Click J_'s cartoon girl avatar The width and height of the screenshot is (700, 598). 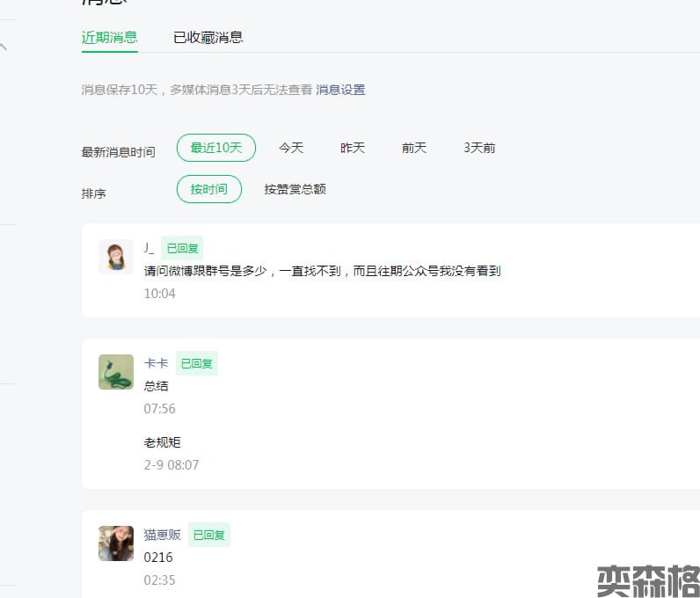pos(115,257)
